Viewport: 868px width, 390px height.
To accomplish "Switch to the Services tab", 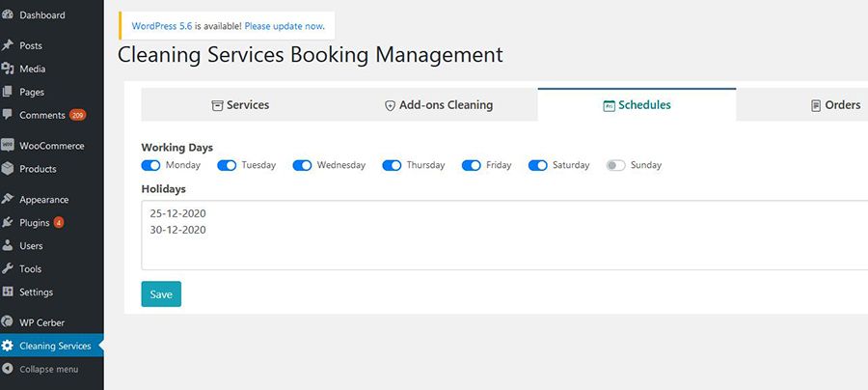I will (x=240, y=104).
